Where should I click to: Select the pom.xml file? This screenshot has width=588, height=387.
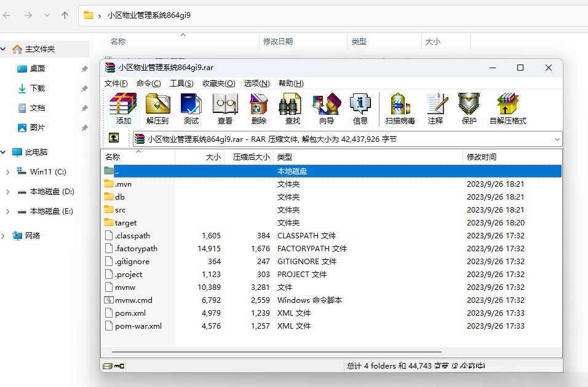(332, 313)
